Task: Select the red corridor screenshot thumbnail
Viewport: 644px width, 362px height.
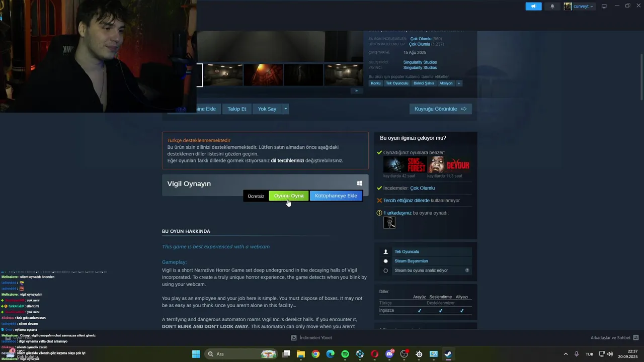Action: pyautogui.click(x=263, y=74)
